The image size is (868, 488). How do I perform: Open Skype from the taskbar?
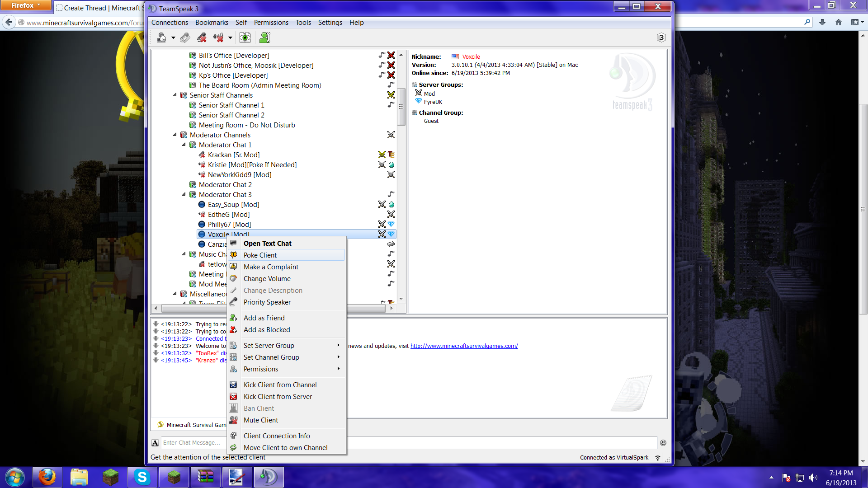(142, 477)
